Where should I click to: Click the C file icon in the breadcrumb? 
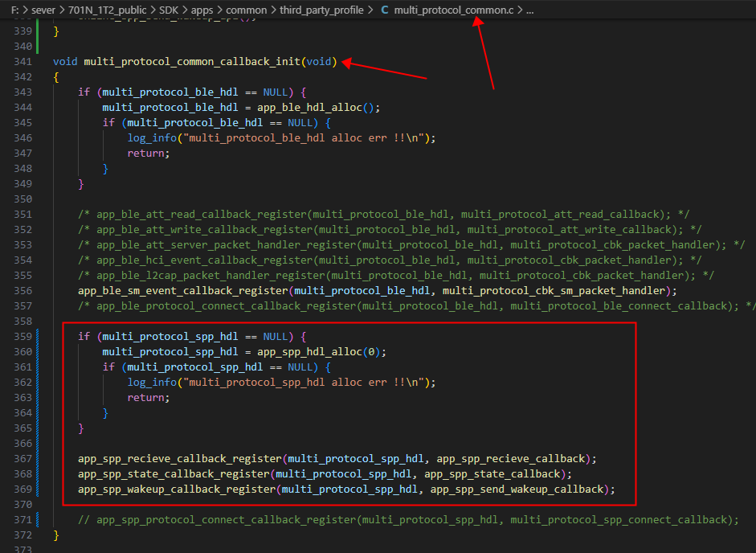coord(385,10)
